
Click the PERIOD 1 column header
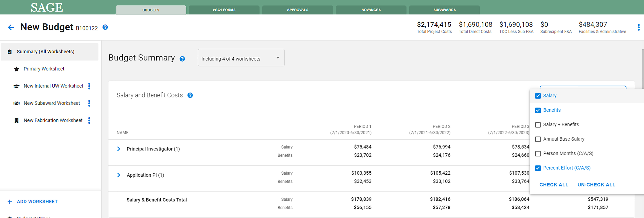pyautogui.click(x=351, y=130)
